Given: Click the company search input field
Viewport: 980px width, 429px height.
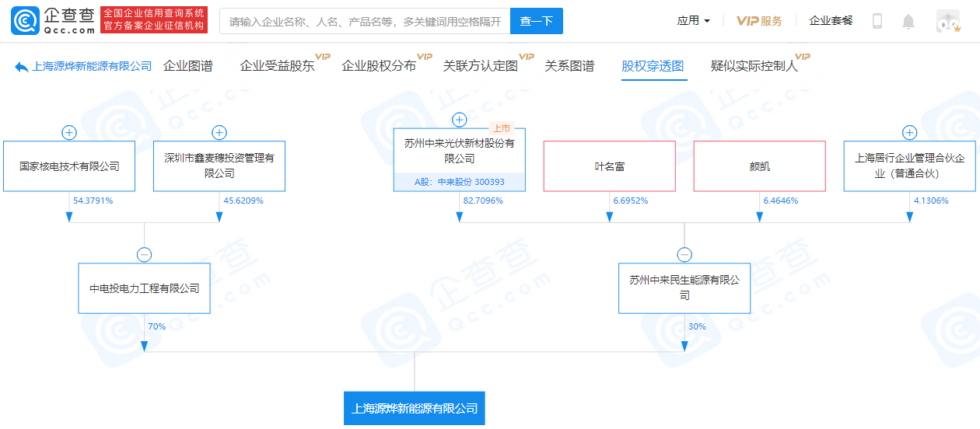Looking at the screenshot, I should pyautogui.click(x=365, y=21).
